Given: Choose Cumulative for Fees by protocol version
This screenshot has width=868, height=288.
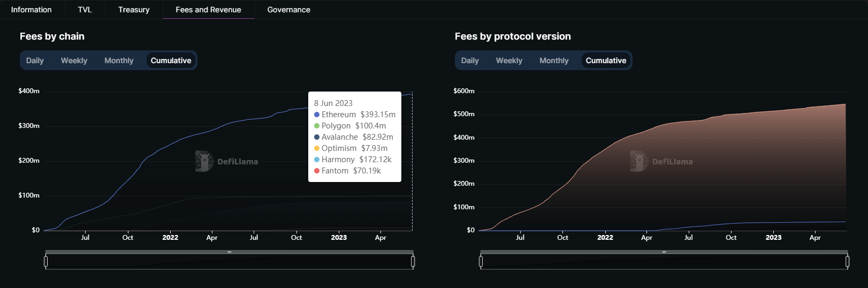Looking at the screenshot, I should pos(606,60).
